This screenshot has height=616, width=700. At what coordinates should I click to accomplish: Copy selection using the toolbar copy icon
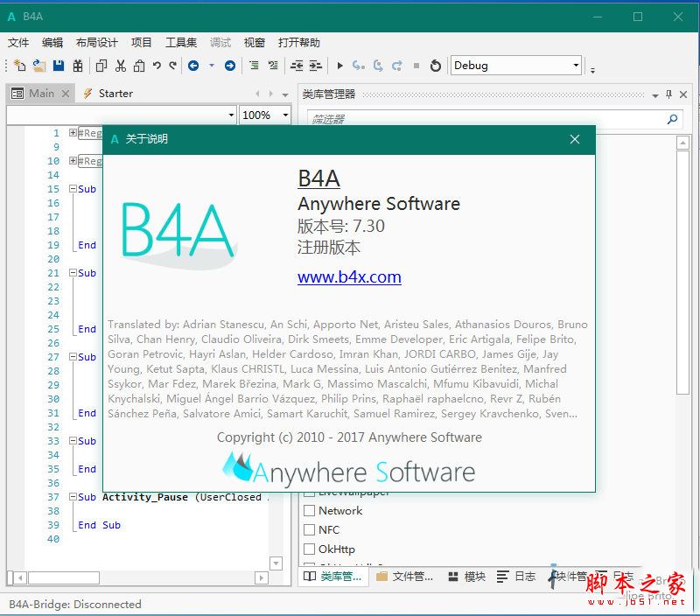(x=101, y=66)
